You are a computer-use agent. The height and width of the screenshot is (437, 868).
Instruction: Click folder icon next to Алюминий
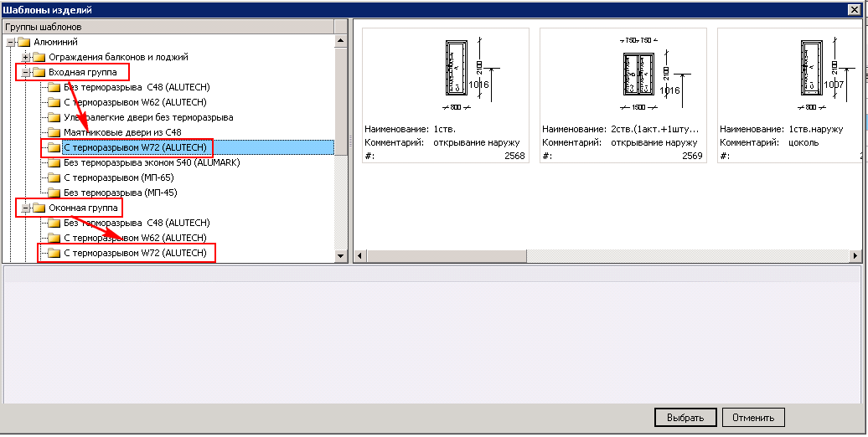(x=23, y=42)
